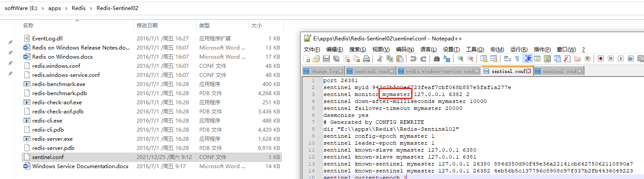Screen dimensions: 644x179
Task: Click the Close All toolbar icon
Action: click(356, 59)
